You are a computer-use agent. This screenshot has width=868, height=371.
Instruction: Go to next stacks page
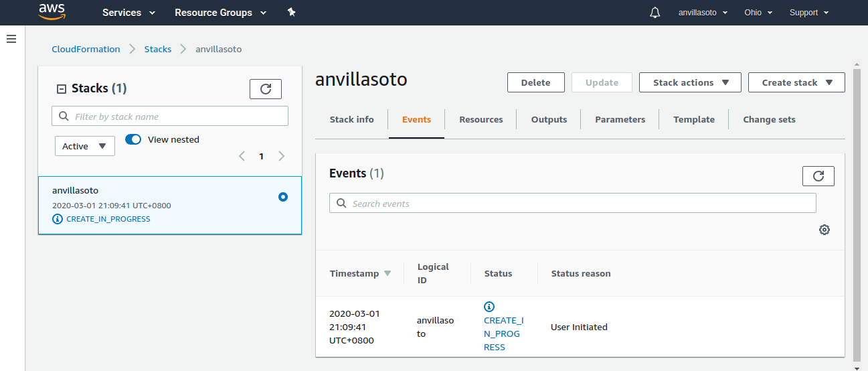(282, 156)
